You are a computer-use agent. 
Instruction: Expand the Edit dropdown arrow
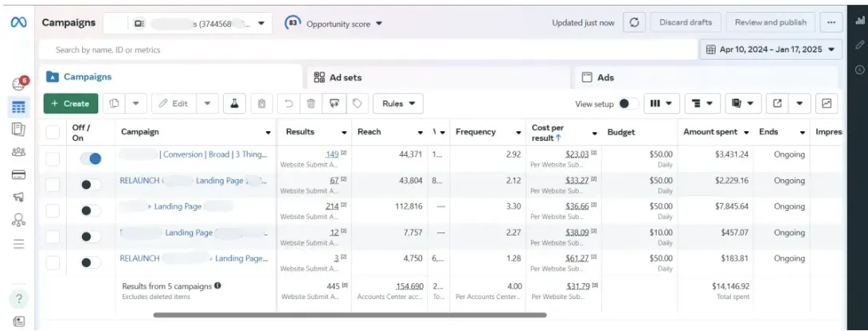coord(207,103)
